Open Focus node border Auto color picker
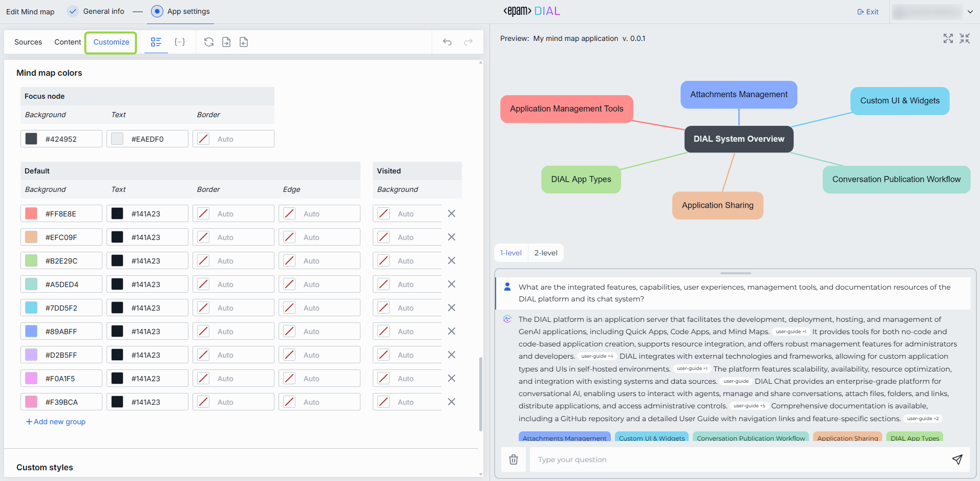980x481 pixels. (203, 139)
